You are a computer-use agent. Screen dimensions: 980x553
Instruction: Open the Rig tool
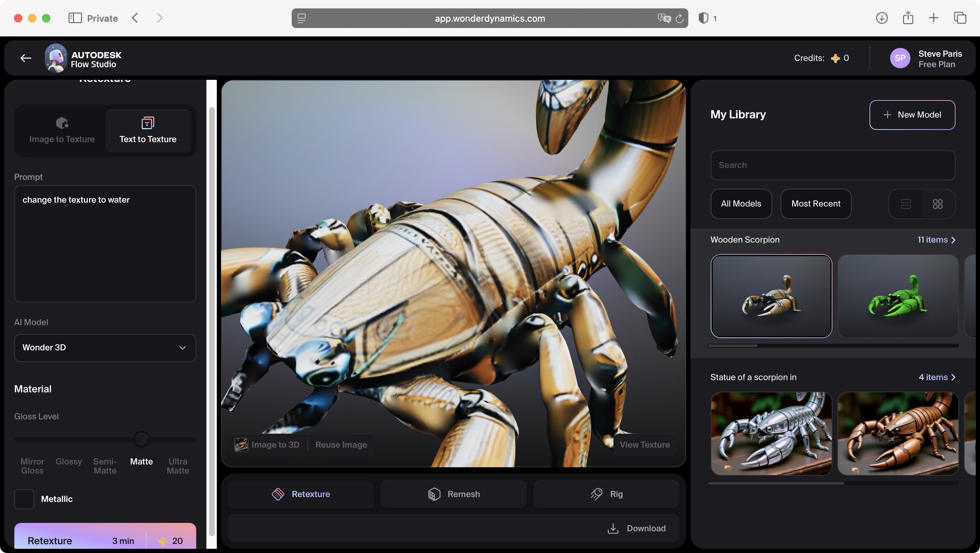tap(606, 493)
